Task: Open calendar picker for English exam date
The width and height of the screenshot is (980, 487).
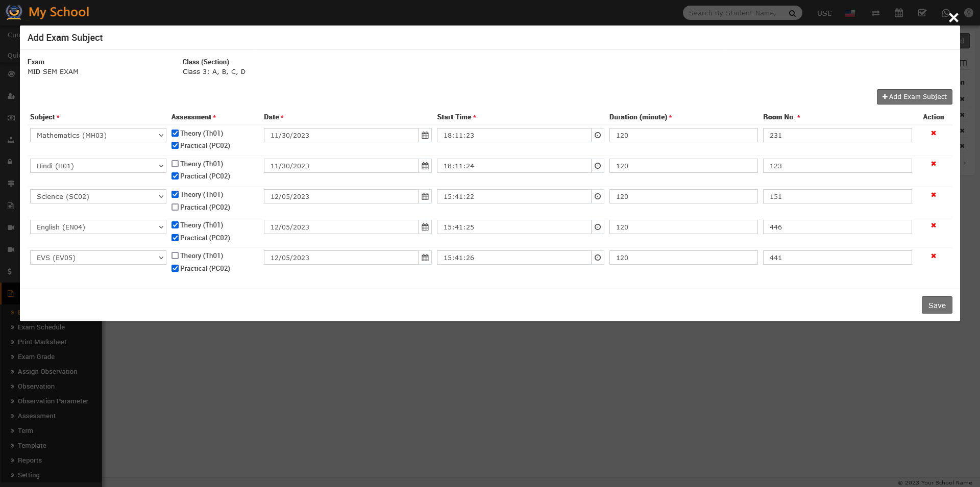Action: click(425, 227)
